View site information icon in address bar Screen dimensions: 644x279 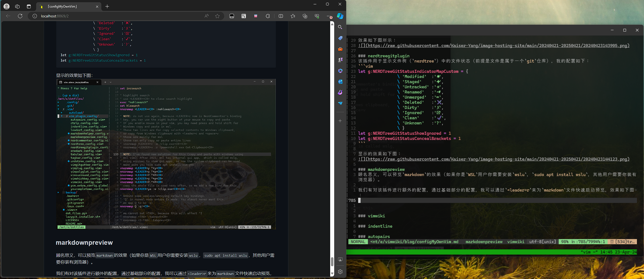(x=35, y=16)
